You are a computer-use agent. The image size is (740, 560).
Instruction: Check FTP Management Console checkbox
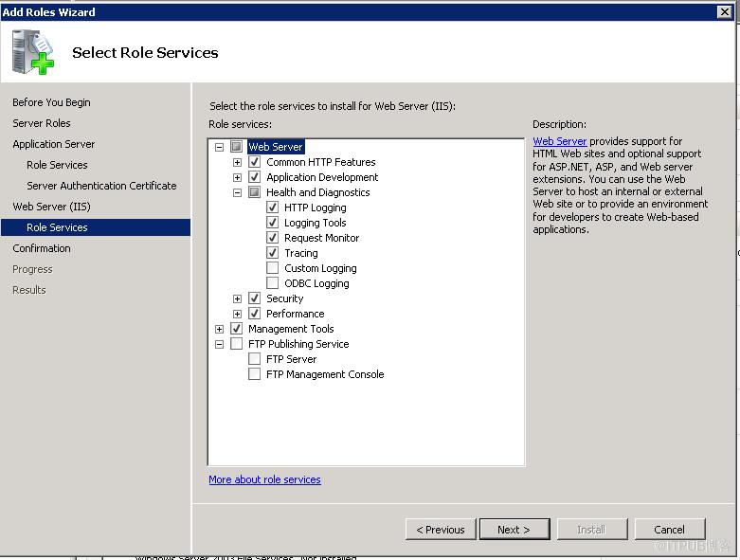[254, 373]
